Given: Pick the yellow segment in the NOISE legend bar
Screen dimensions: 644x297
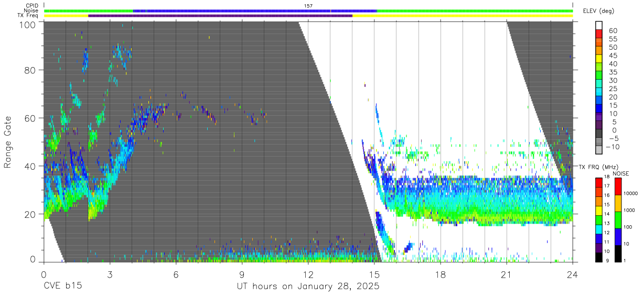Looking at the screenshot, I should [x=617, y=203].
